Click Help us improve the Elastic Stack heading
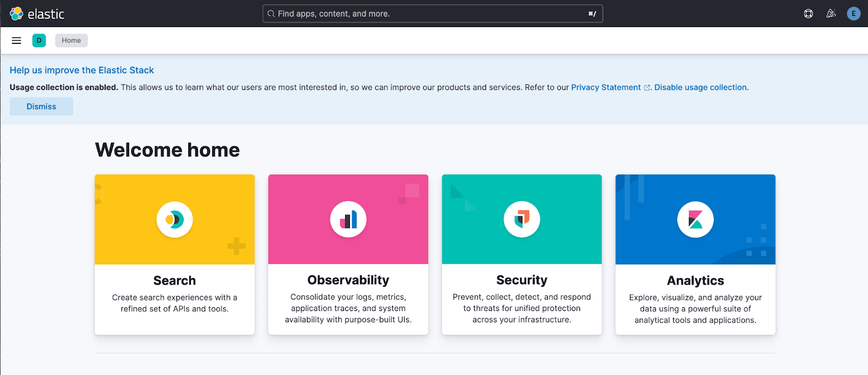This screenshot has width=868, height=375. point(82,70)
